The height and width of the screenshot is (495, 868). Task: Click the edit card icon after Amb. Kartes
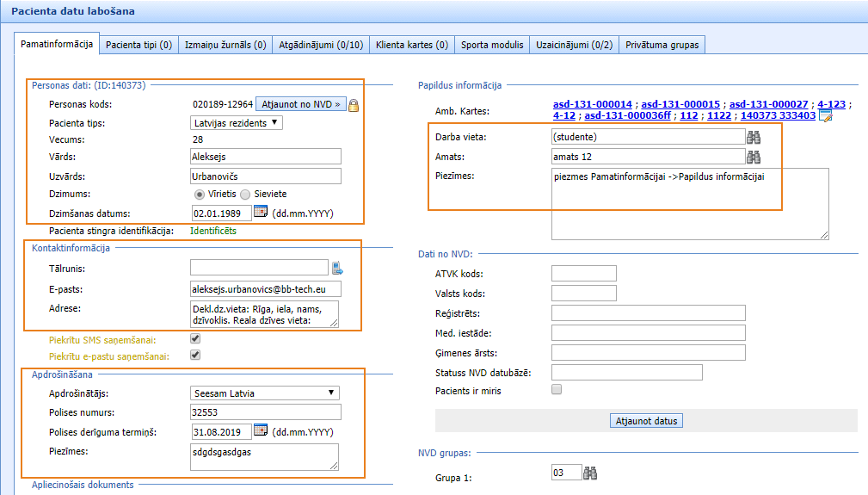(825, 116)
